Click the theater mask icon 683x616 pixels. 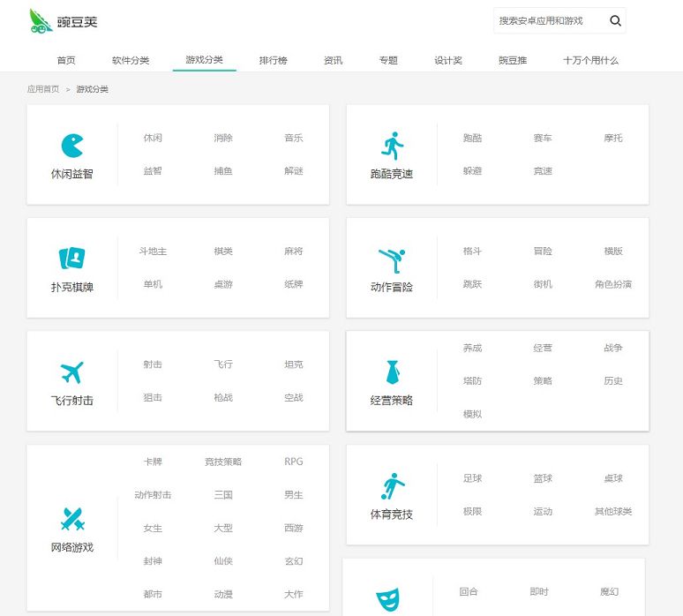pos(387,601)
